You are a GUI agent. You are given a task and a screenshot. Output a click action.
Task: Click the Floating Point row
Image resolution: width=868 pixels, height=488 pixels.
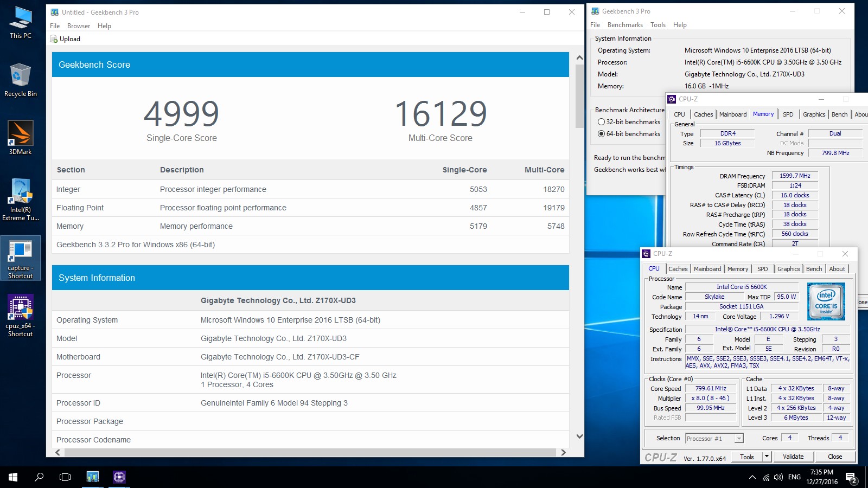point(310,208)
